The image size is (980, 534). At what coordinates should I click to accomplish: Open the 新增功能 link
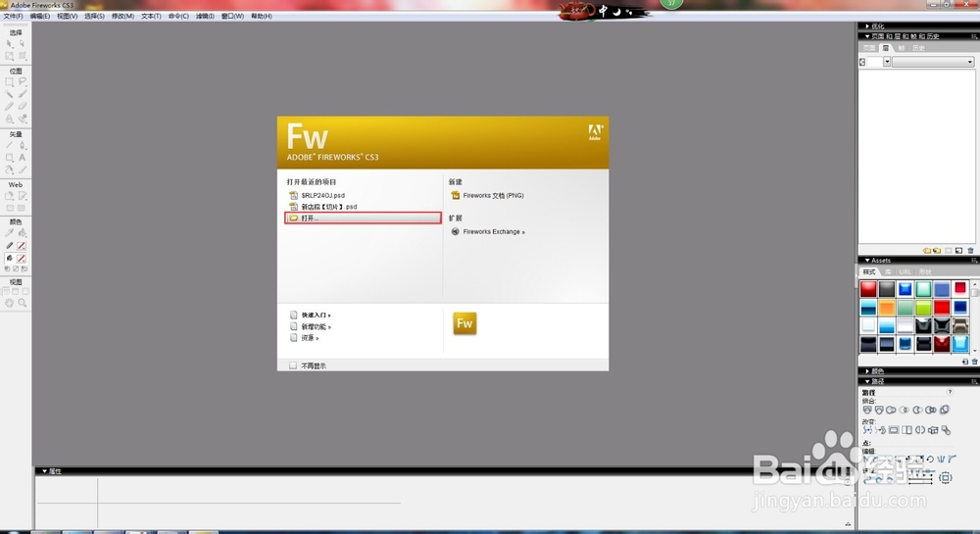[316, 326]
